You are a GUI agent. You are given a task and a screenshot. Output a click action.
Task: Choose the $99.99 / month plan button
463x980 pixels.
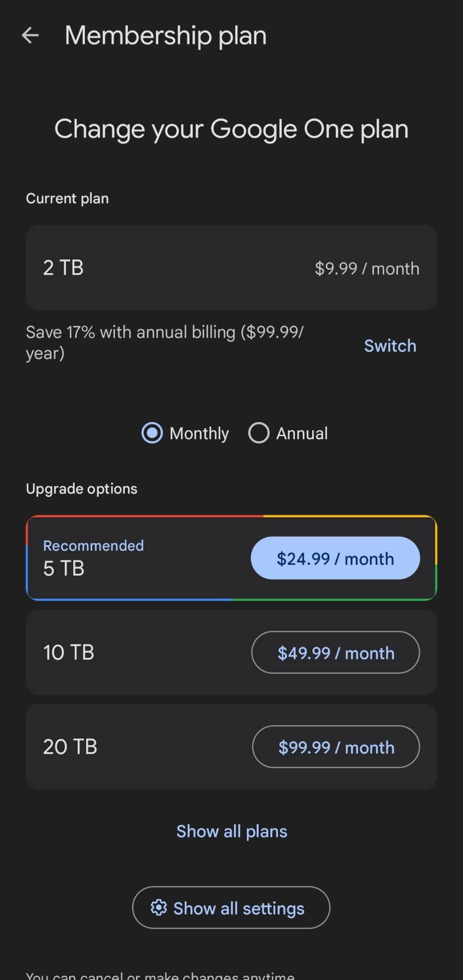click(336, 747)
